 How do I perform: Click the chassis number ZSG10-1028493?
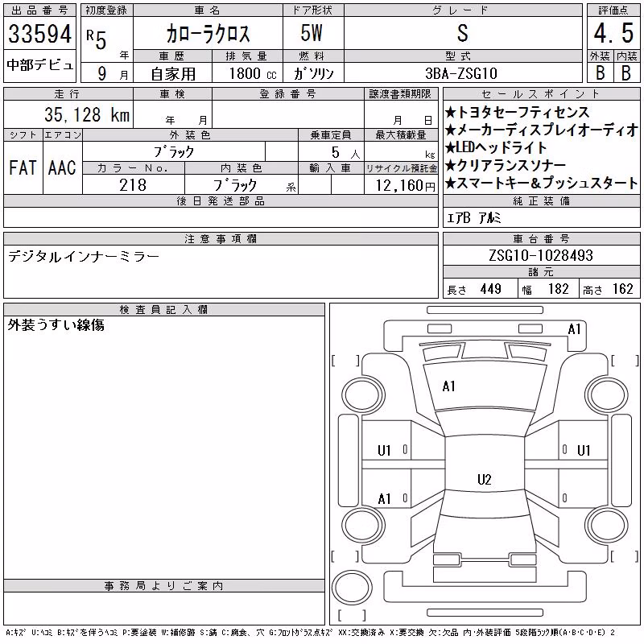[x=541, y=255]
